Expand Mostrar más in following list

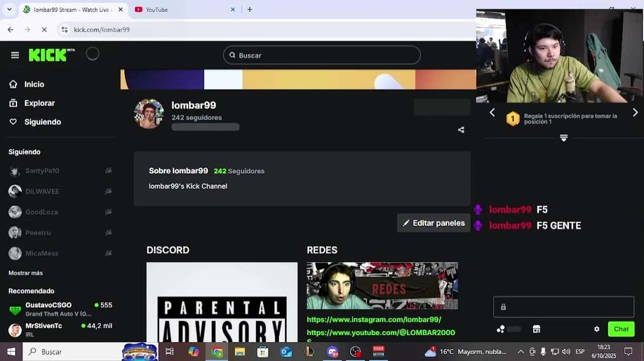click(x=26, y=273)
